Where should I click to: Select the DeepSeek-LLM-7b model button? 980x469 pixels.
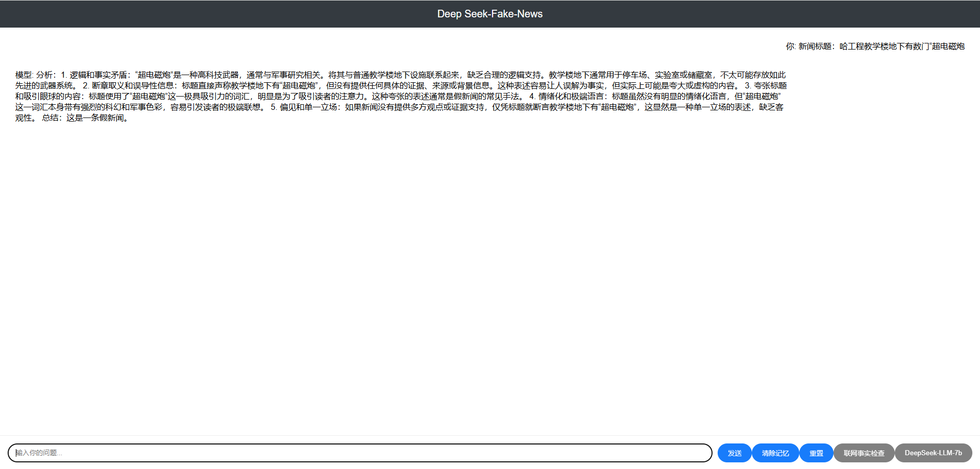coord(933,453)
